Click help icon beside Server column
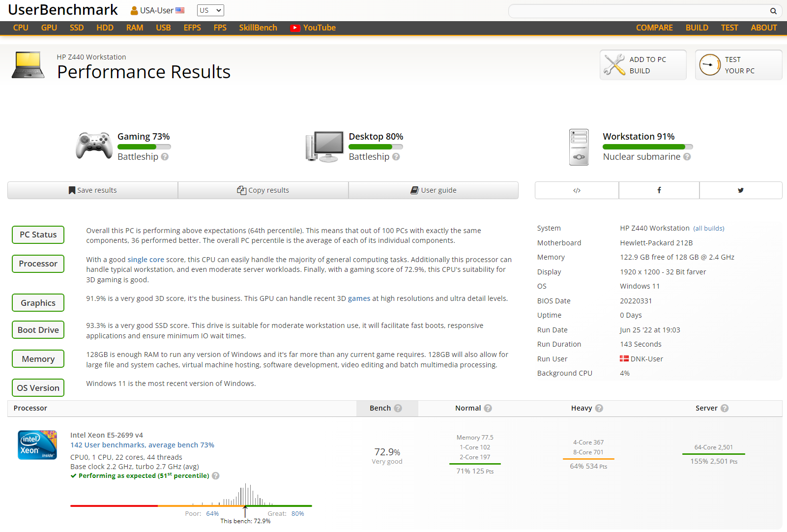This screenshot has width=787, height=532. (724, 408)
